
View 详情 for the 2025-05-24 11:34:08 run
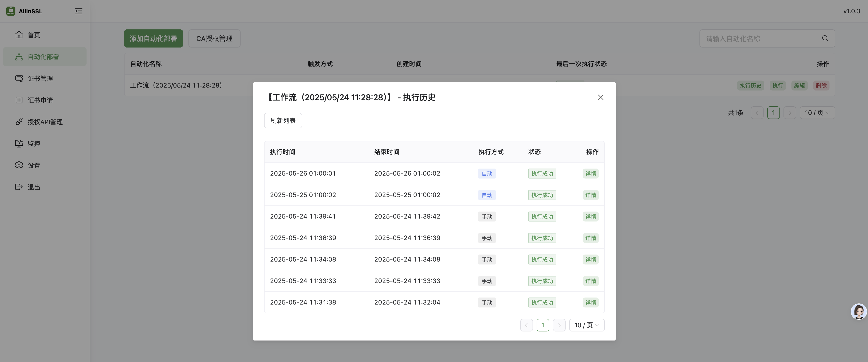590,260
